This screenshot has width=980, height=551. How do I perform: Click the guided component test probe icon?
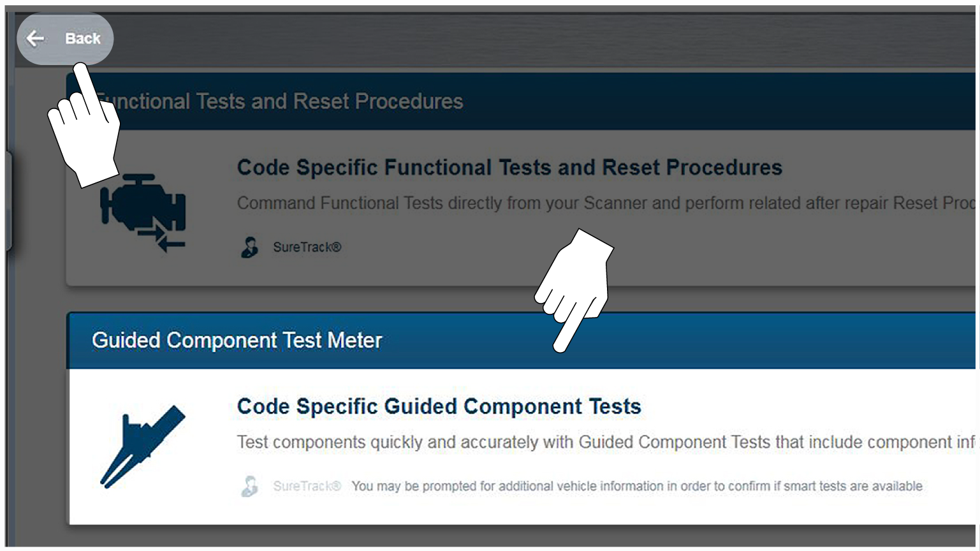click(x=143, y=446)
